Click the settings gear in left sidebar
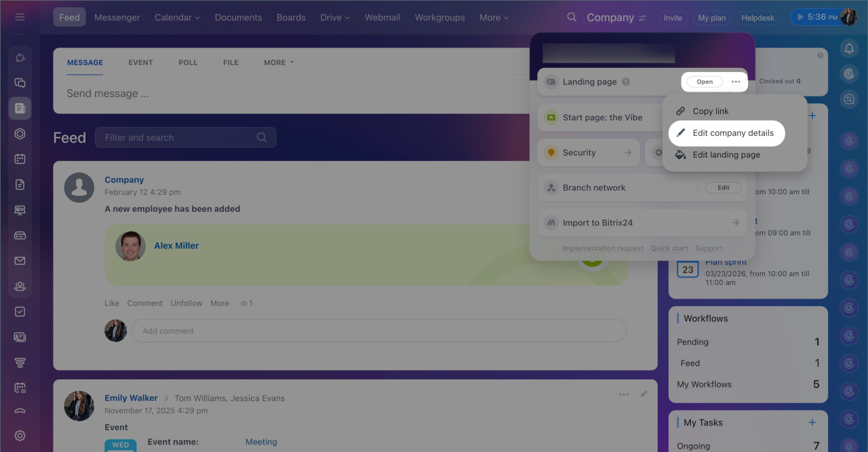 20,436
